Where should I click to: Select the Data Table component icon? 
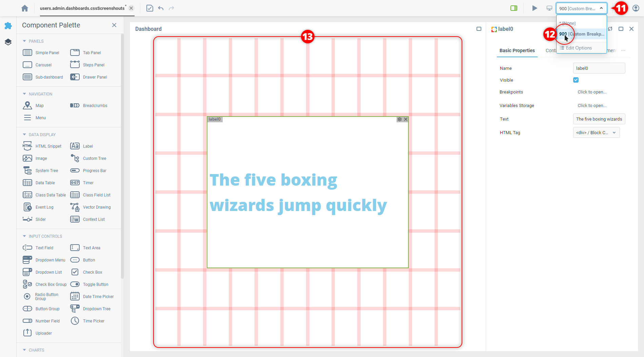coord(27,183)
